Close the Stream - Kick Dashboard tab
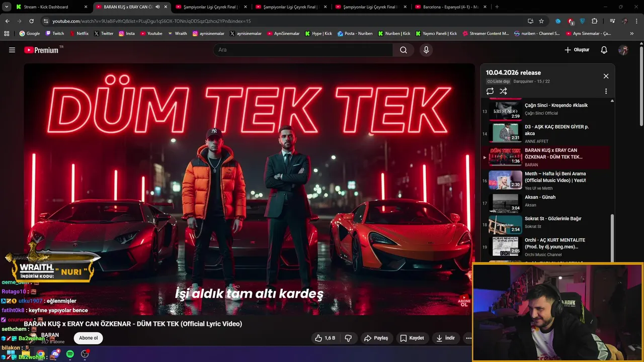 [x=86, y=7]
